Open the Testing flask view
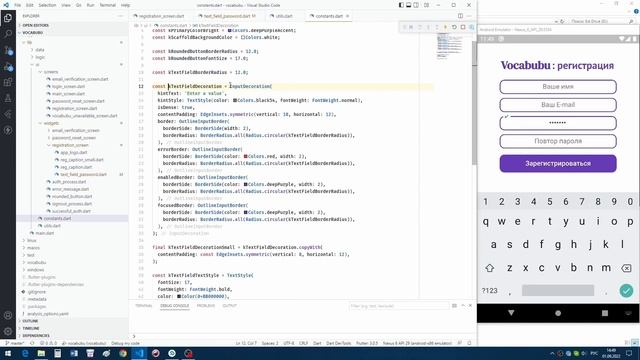 8,98
